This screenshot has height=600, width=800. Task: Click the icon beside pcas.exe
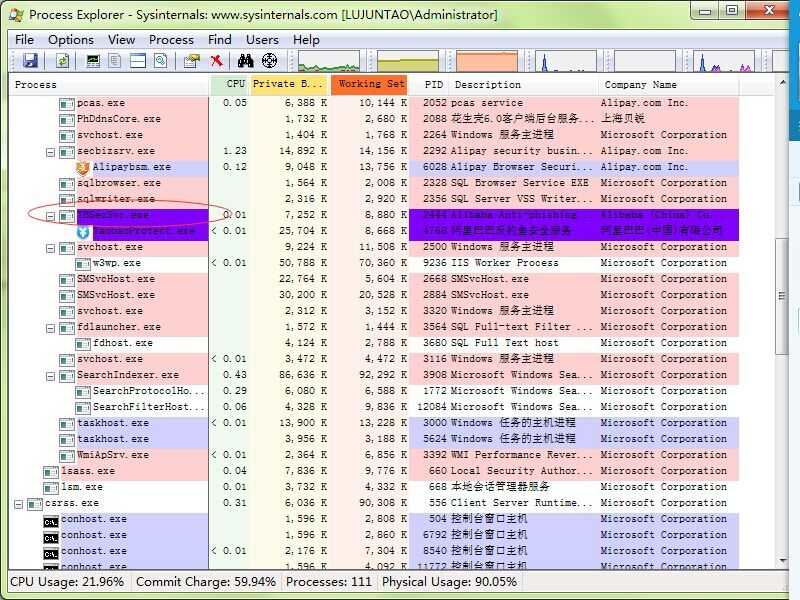tap(67, 104)
